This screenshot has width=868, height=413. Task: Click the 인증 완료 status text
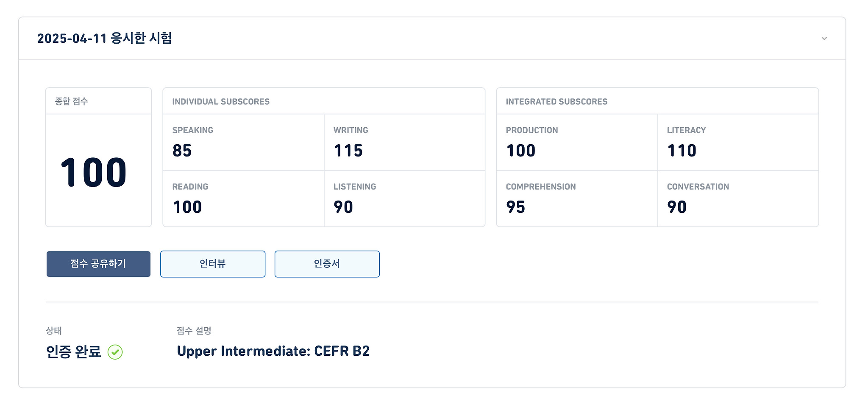[x=74, y=352]
